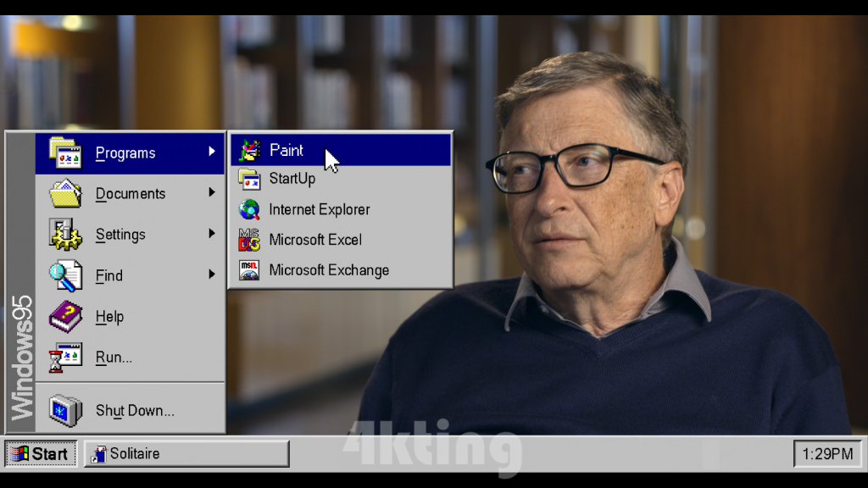Viewport: 868px width, 488px height.
Task: Expand the Programs submenu arrow
Action: (x=212, y=152)
